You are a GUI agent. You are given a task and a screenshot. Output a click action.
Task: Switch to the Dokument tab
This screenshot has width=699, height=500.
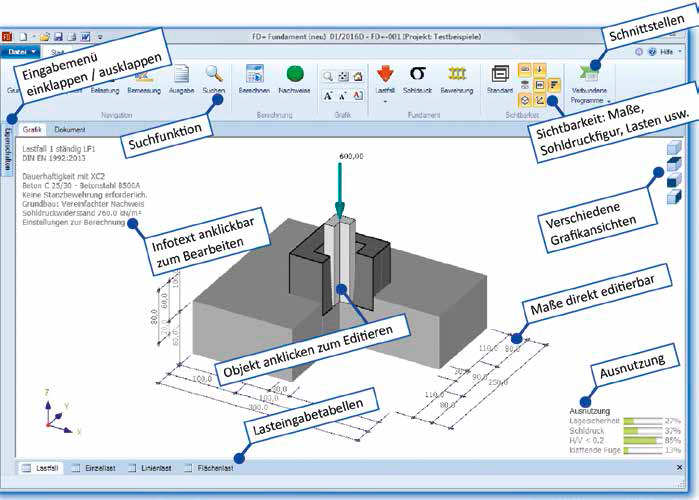(70, 130)
